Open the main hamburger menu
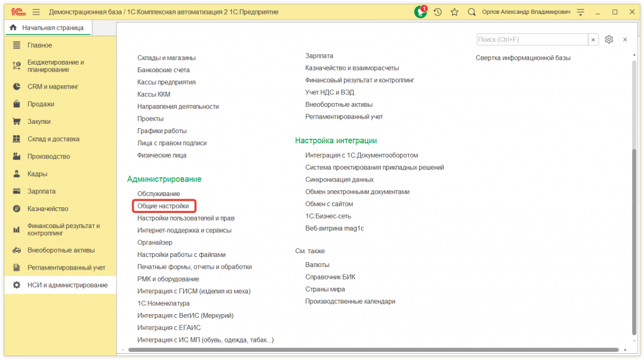This screenshot has width=644, height=360. [36, 12]
